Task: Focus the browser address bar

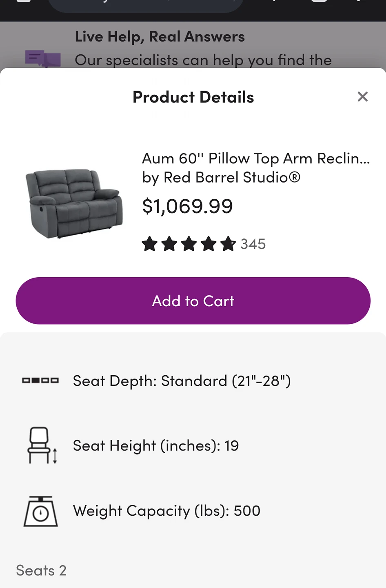Action: [146, 5]
